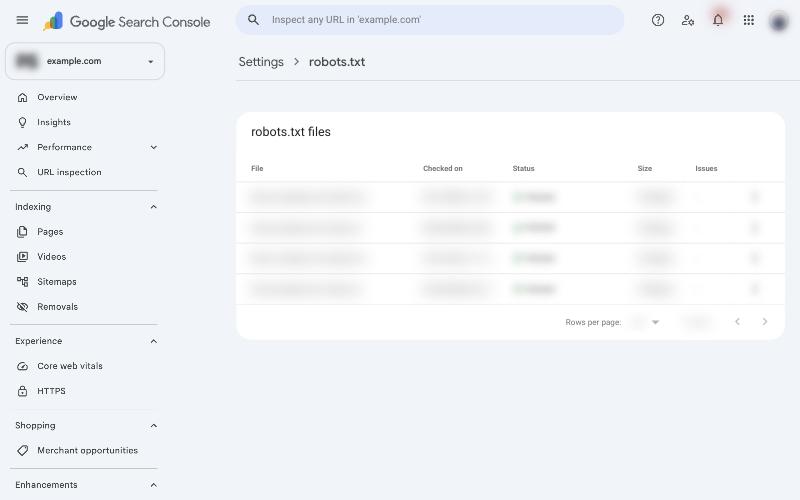Open the Help question mark icon

[x=658, y=20]
